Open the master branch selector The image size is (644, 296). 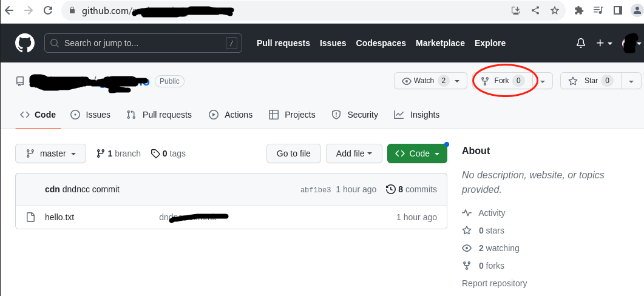(50, 153)
